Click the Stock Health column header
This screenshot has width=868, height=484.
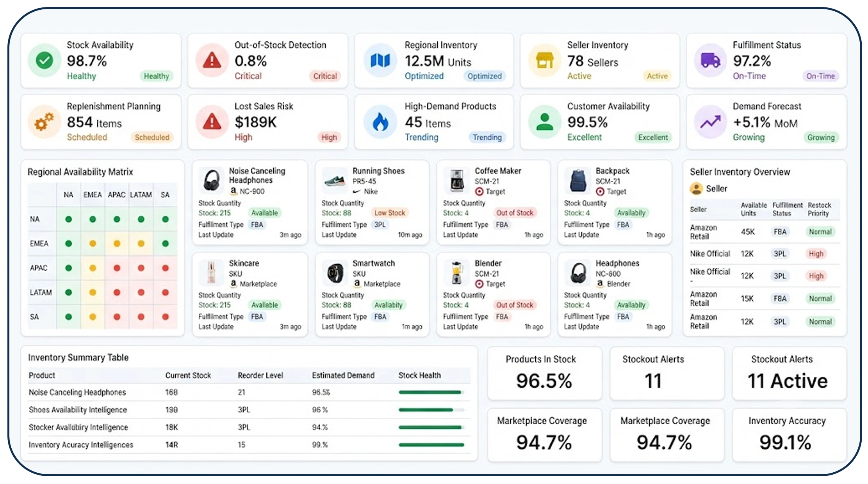[419, 375]
